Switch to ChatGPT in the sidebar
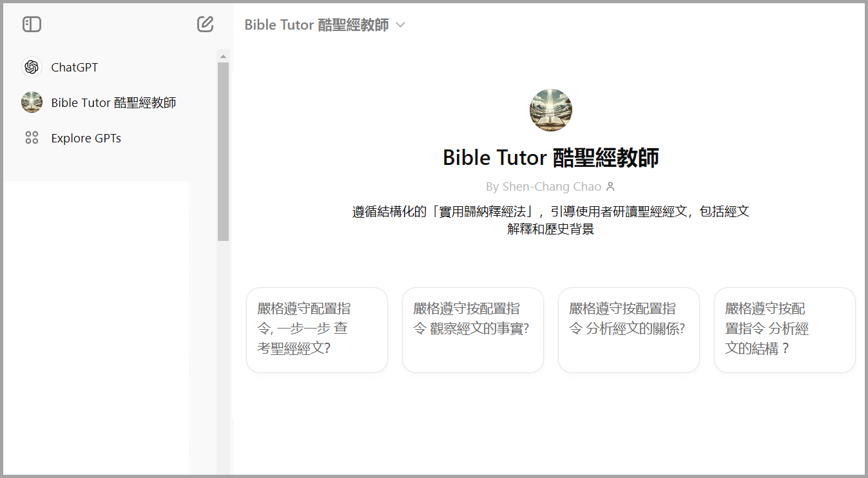The width and height of the screenshot is (868, 478). coord(75,66)
